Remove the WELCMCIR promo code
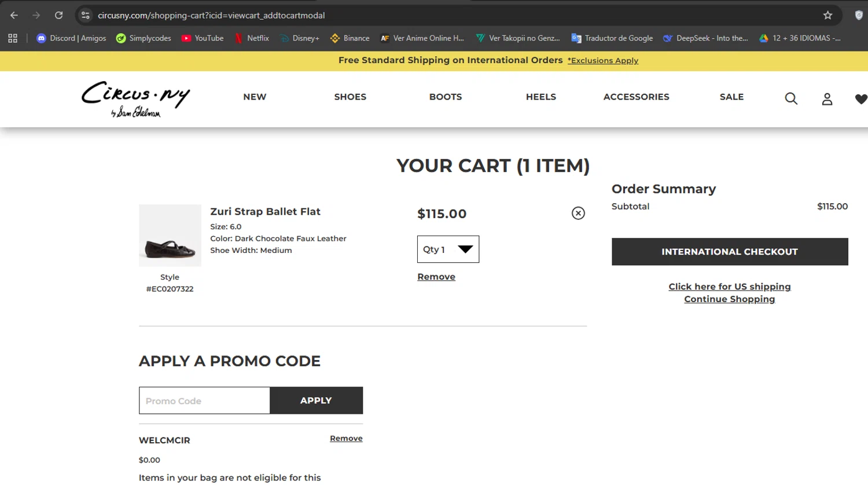 click(x=346, y=438)
